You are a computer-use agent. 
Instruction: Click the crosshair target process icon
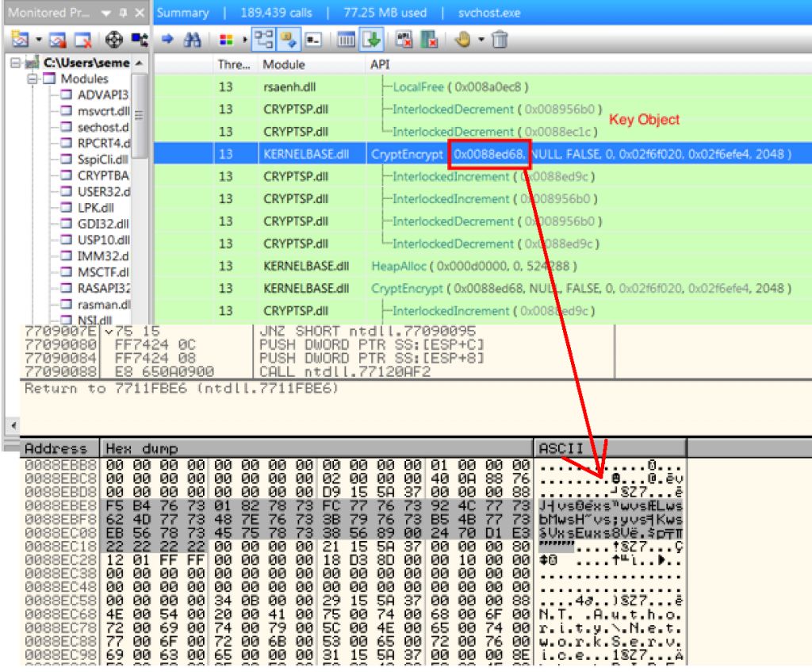[113, 39]
